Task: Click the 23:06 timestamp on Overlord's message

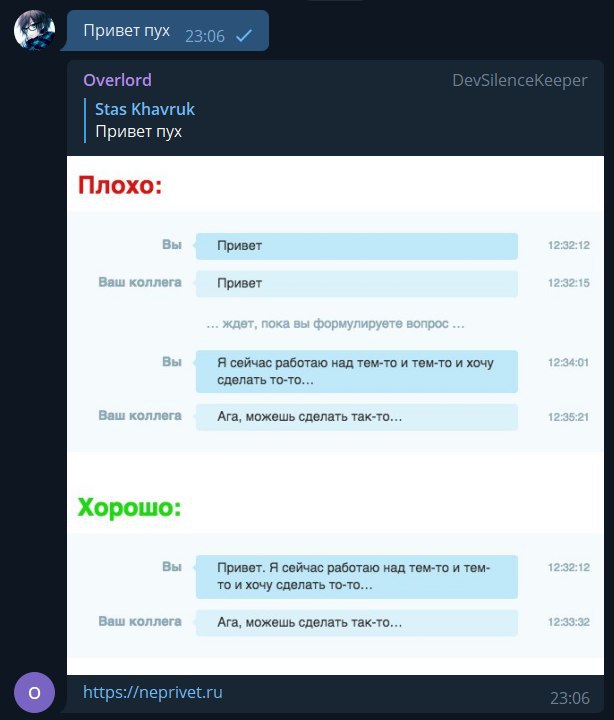Action: (569, 698)
